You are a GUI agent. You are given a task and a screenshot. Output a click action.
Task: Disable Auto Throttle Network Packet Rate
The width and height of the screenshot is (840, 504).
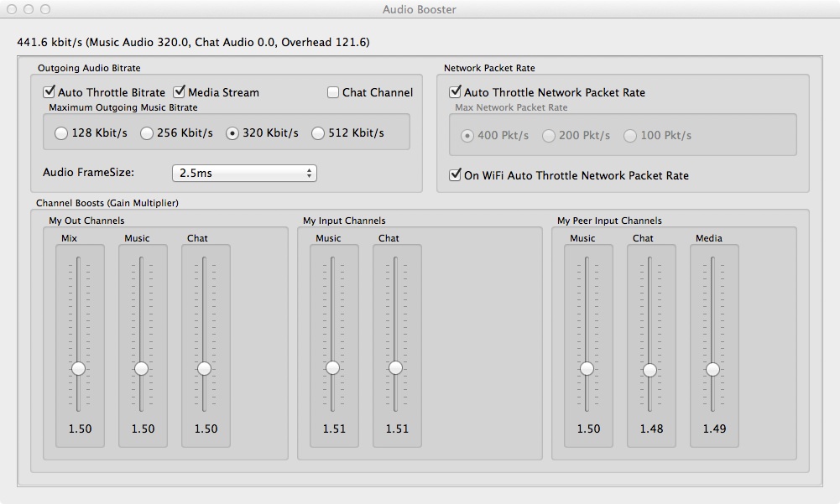(x=456, y=92)
